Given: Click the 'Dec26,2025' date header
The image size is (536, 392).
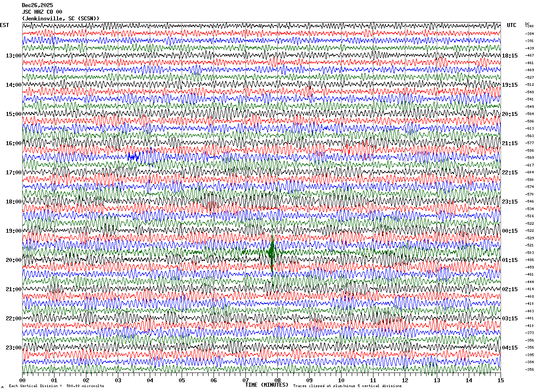Looking at the screenshot, I should point(37,5).
